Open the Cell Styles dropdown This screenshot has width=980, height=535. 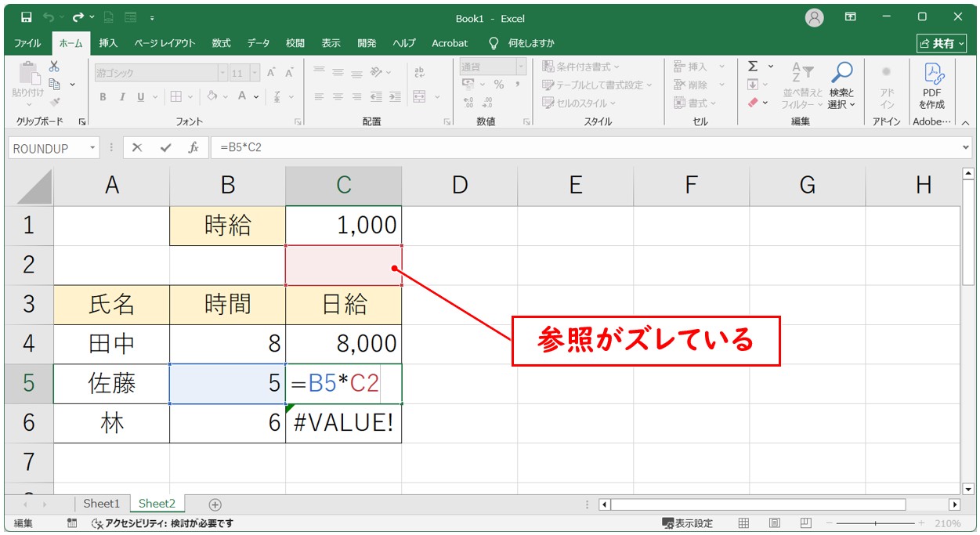pos(580,103)
